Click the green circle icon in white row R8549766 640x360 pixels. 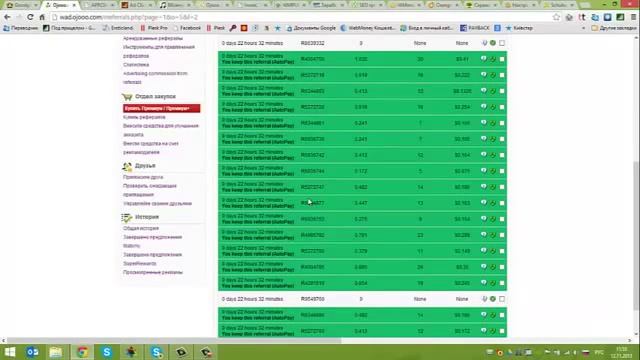tap(493, 299)
